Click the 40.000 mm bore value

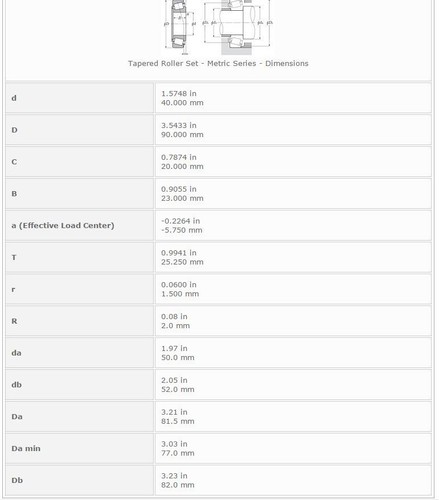182,103
